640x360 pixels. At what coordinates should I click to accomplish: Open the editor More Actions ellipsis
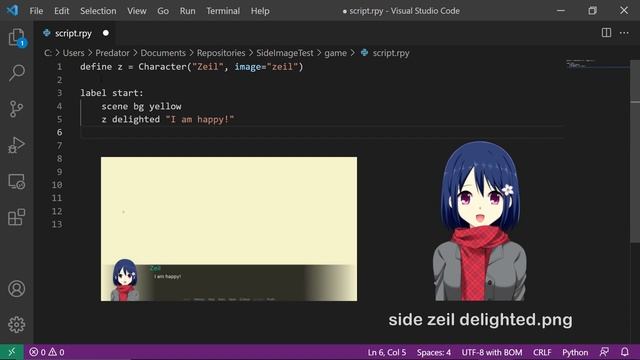point(624,33)
